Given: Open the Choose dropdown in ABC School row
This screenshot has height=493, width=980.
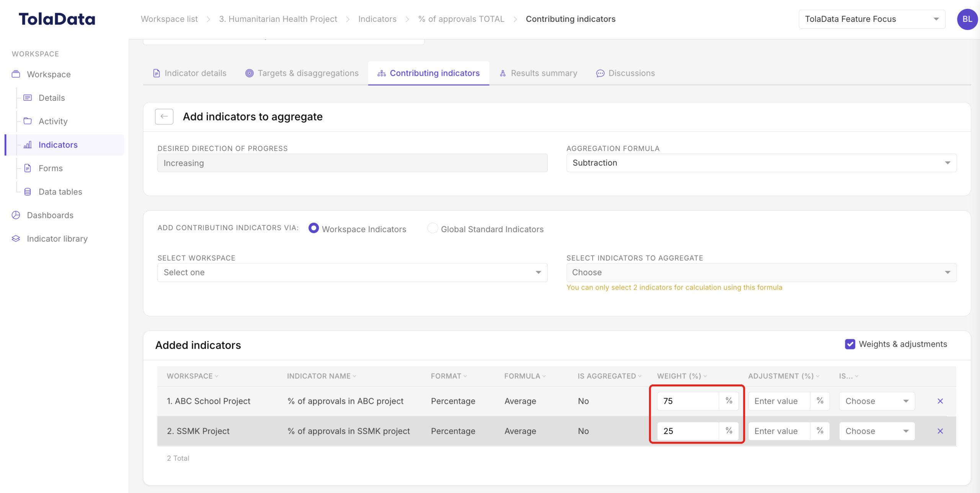Looking at the screenshot, I should pyautogui.click(x=877, y=401).
